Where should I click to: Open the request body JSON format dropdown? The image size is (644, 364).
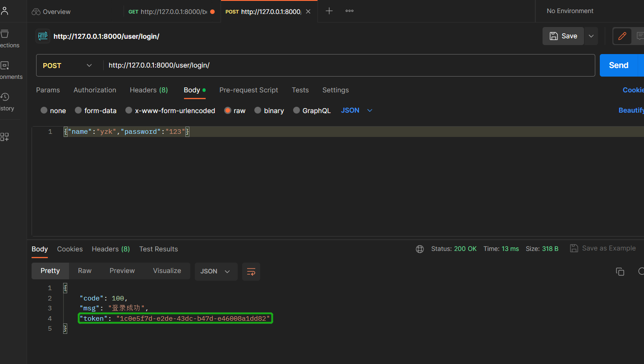click(x=357, y=110)
